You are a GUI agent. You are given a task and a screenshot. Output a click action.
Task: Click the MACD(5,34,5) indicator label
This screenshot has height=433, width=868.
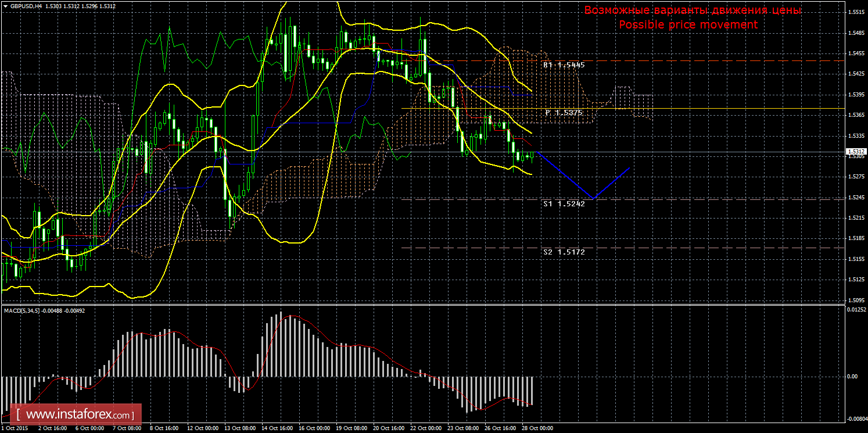point(22,311)
